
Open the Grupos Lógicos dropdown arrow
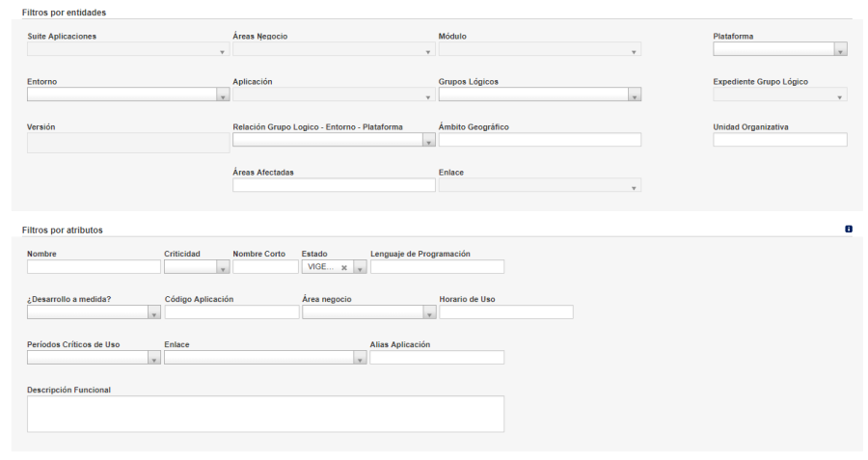click(635, 95)
